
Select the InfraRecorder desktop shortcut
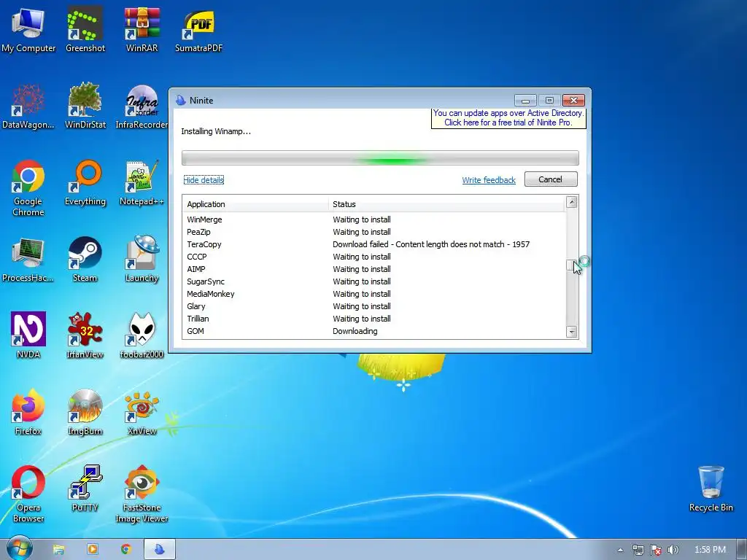point(142,106)
